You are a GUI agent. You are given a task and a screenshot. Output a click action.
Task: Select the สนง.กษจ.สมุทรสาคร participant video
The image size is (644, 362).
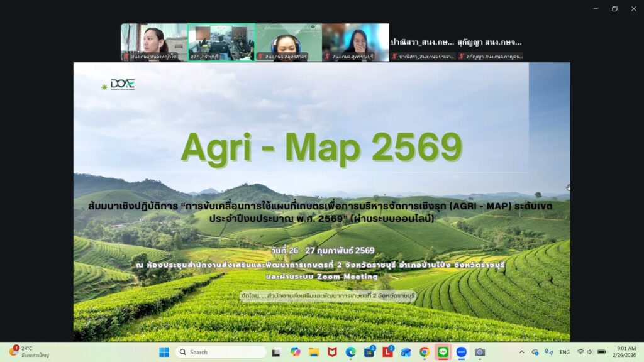tap(288, 42)
